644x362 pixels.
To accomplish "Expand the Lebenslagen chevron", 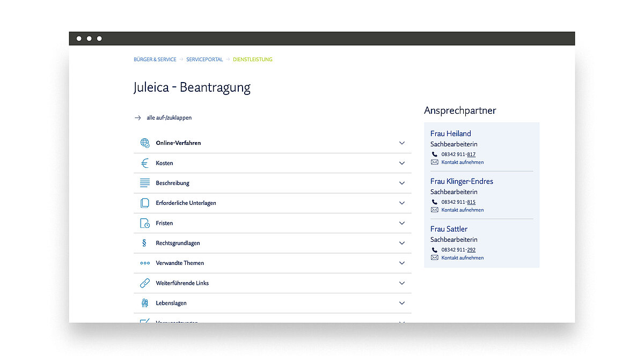I will [402, 303].
